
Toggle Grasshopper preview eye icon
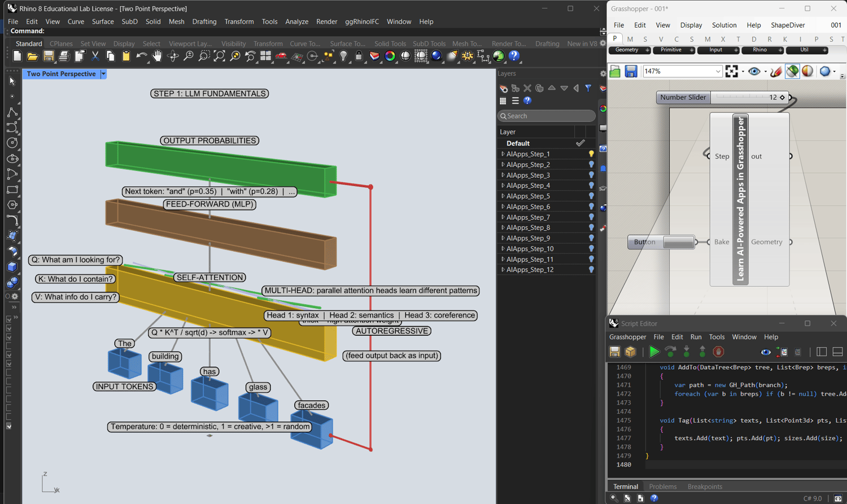[753, 72]
